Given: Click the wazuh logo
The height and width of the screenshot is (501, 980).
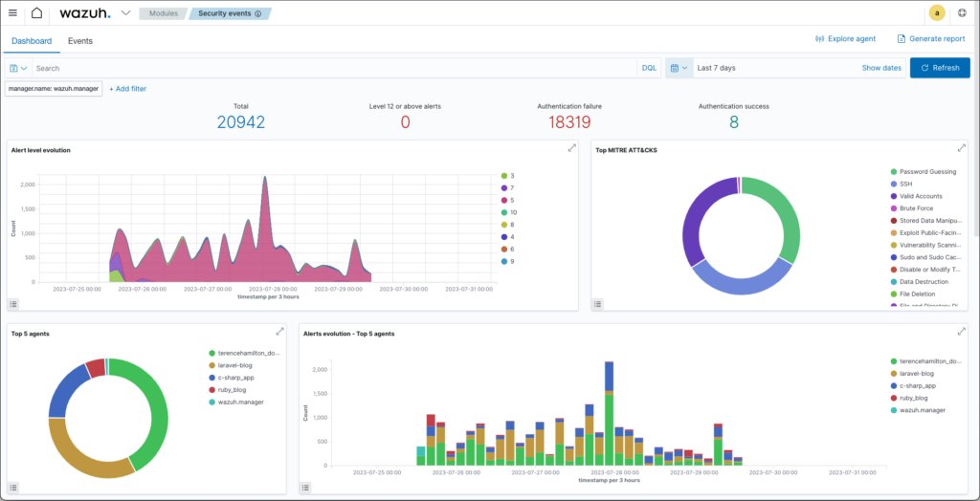Looking at the screenshot, I should pos(85,13).
